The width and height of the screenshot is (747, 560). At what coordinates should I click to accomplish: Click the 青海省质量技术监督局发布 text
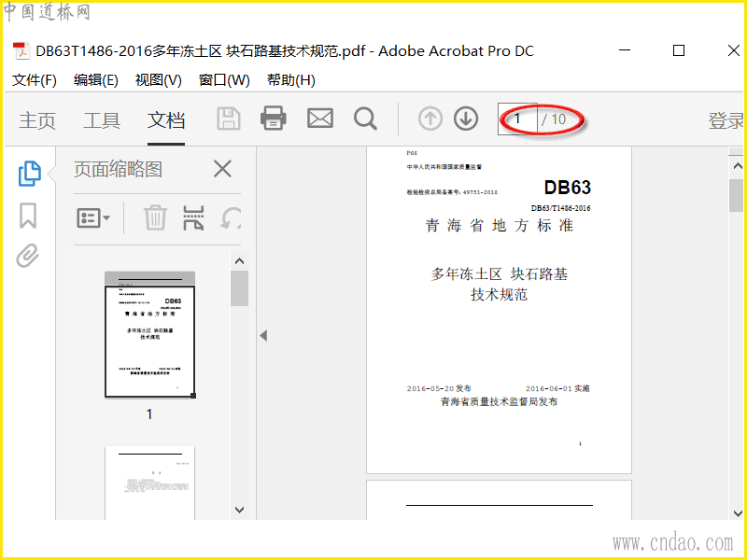[x=499, y=401]
